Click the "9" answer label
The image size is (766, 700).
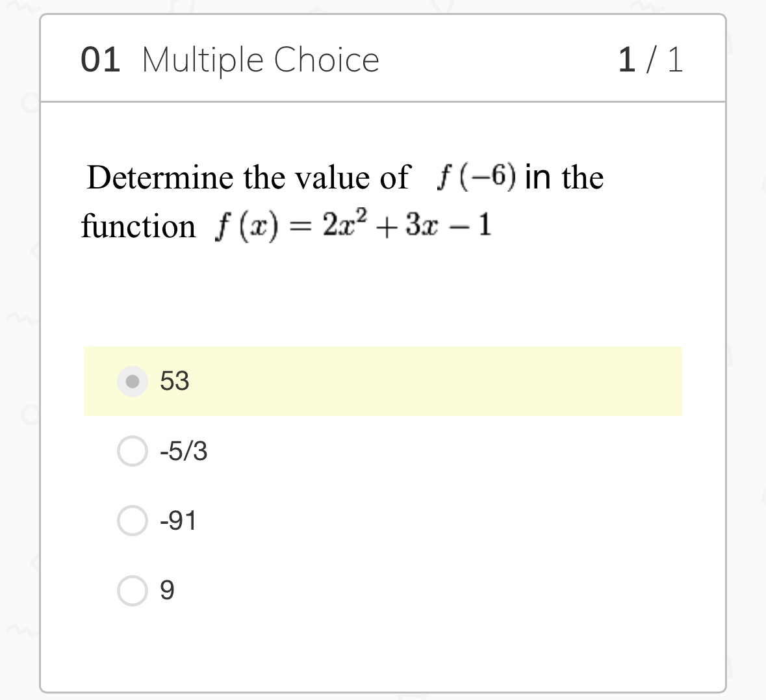pyautogui.click(x=167, y=590)
